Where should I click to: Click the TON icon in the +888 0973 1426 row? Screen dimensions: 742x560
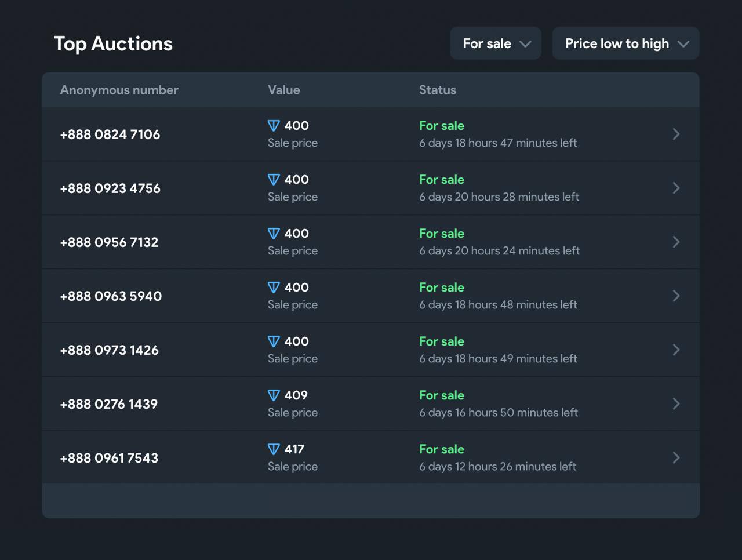coord(274,341)
